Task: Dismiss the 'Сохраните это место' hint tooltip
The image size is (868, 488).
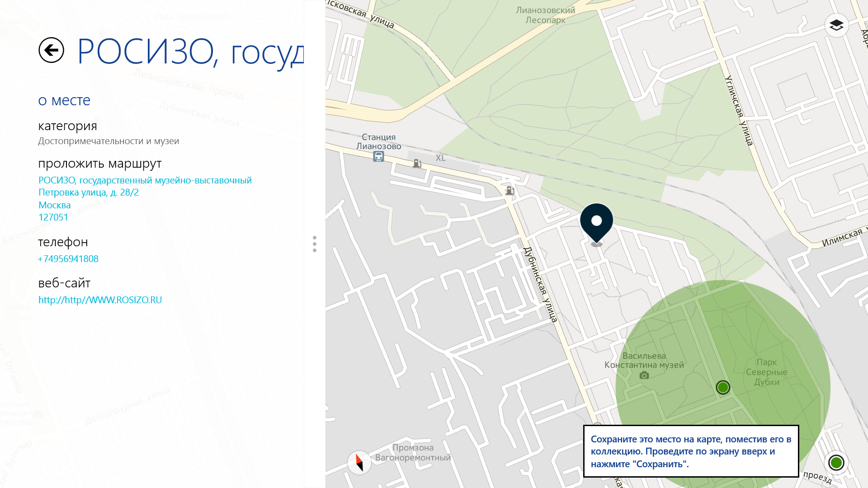Action: 691,451
